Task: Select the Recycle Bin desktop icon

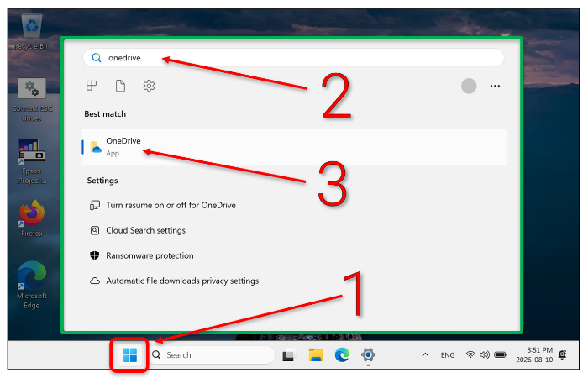Action: pyautogui.click(x=32, y=32)
